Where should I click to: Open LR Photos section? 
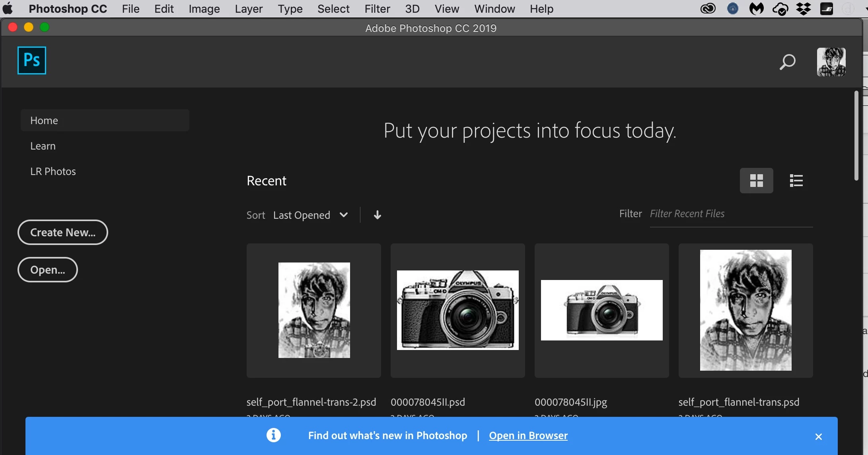coord(53,171)
